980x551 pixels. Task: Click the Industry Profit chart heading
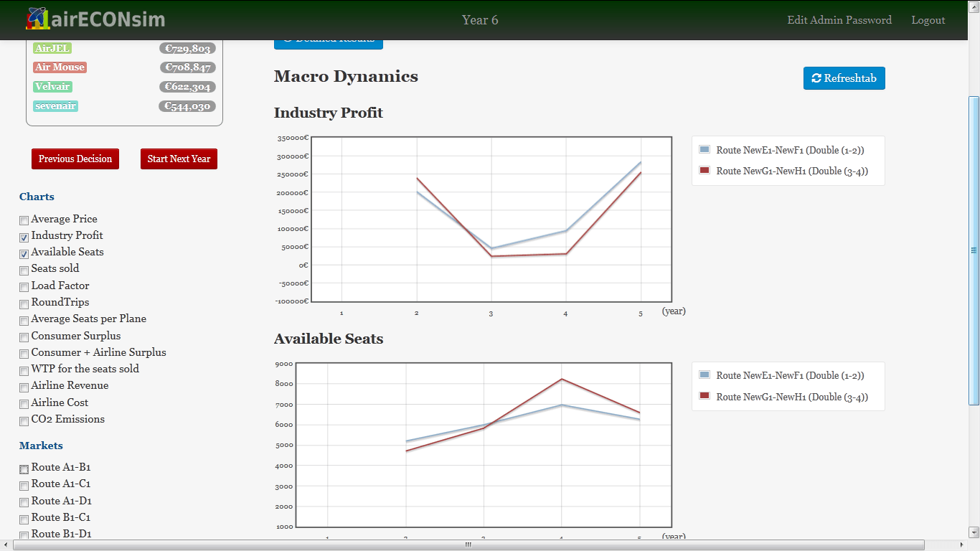[329, 113]
